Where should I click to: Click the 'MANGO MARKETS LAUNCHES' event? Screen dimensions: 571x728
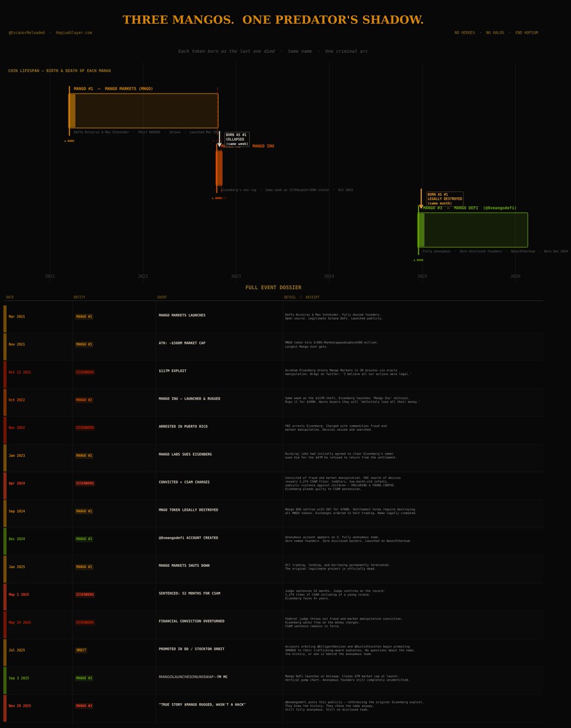click(x=182, y=315)
